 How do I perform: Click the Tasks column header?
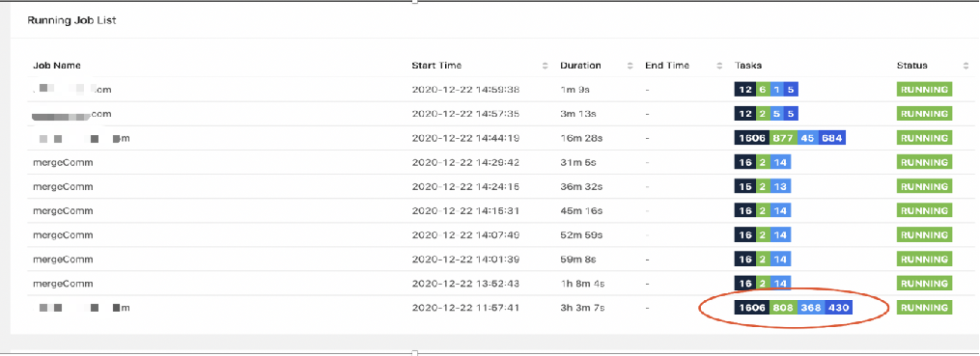(748, 66)
